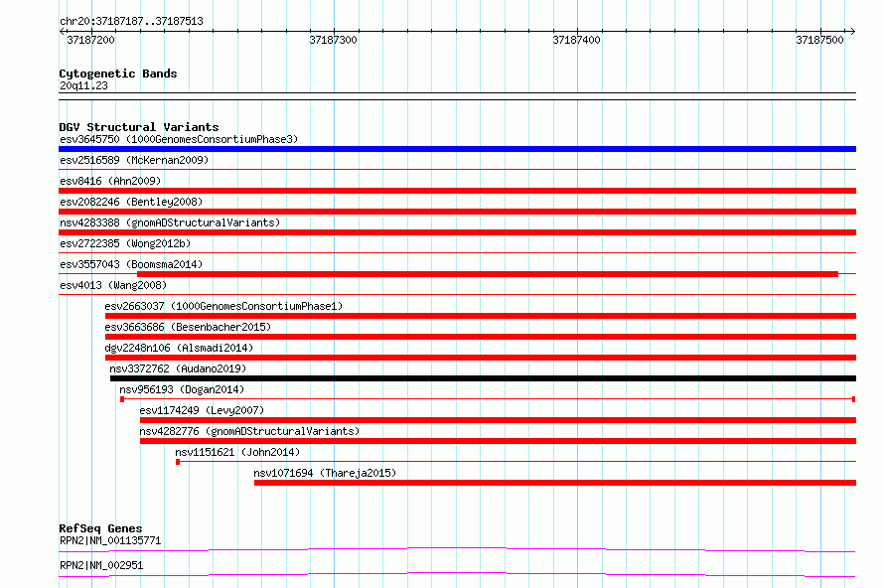The width and height of the screenshot is (884, 588).
Task: Open the DGV Structural Variants track title
Action: tap(139, 127)
